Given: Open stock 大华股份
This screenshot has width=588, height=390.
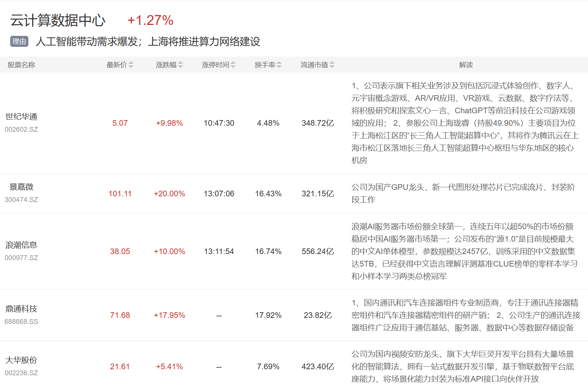Looking at the screenshot, I should [x=21, y=360].
